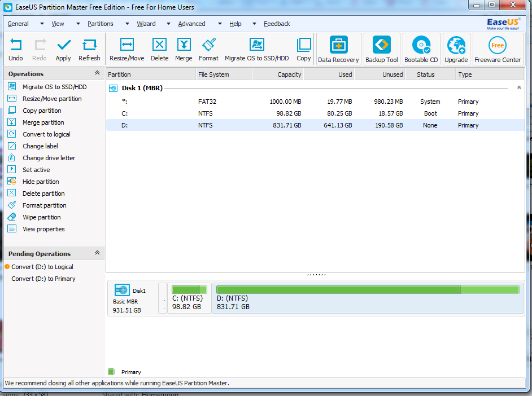This screenshot has height=396, width=532.
Task: Apply pending operations with the checkmark icon
Action: (63, 45)
